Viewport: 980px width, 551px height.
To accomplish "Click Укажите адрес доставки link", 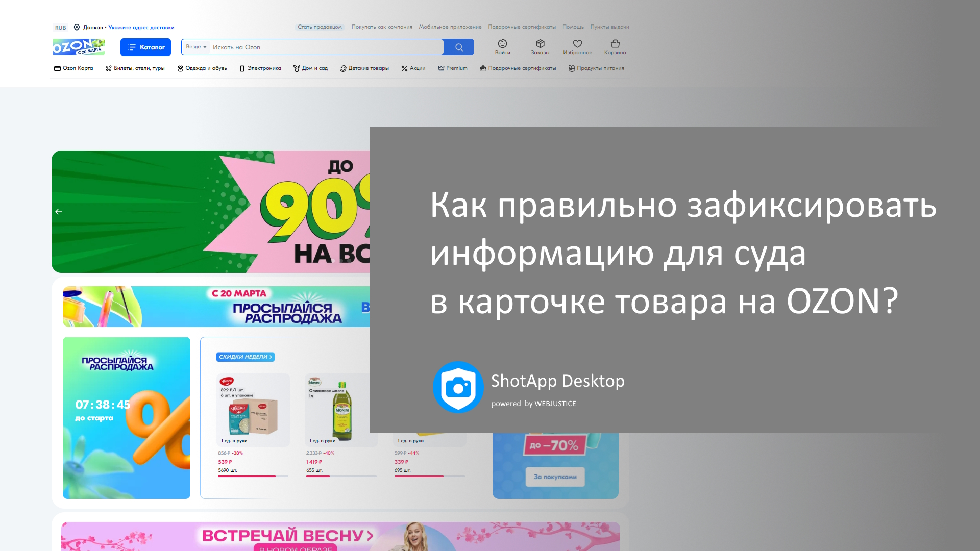I will [x=141, y=28].
